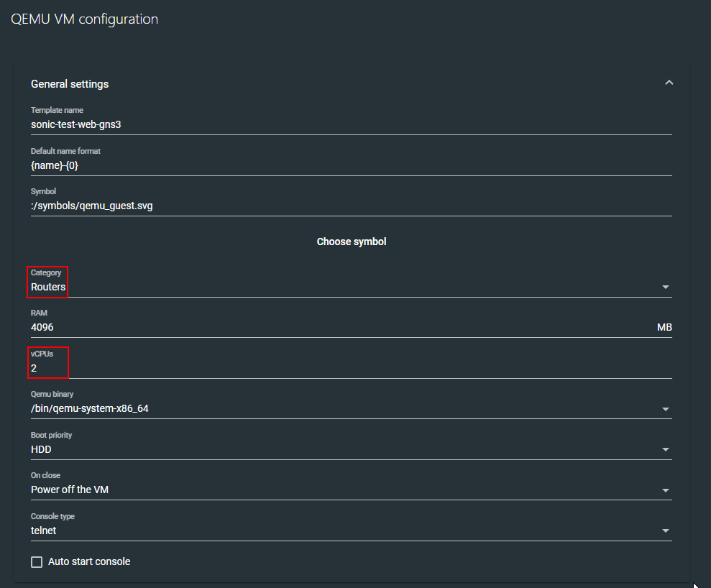The image size is (711, 588).
Task: Click the Default name format field
Action: 351,165
